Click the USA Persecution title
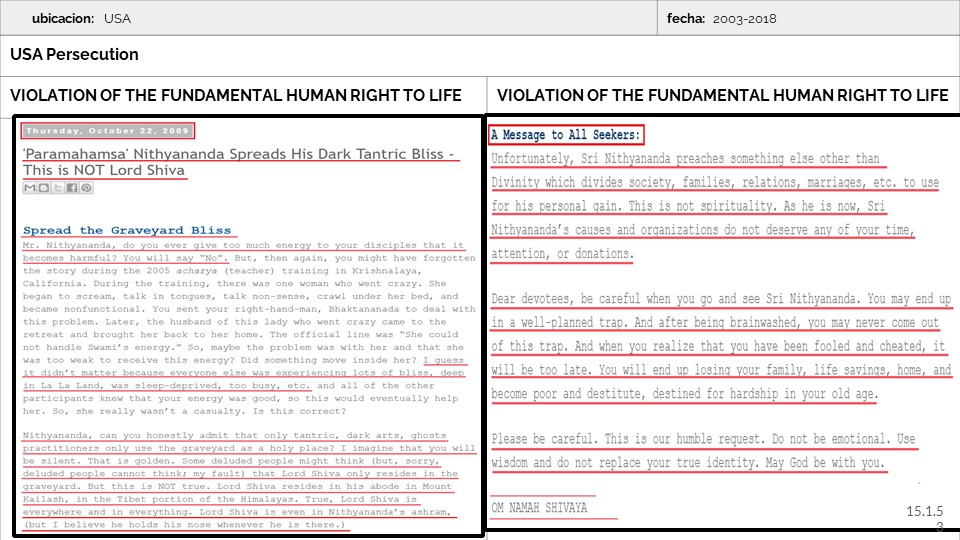 74,54
